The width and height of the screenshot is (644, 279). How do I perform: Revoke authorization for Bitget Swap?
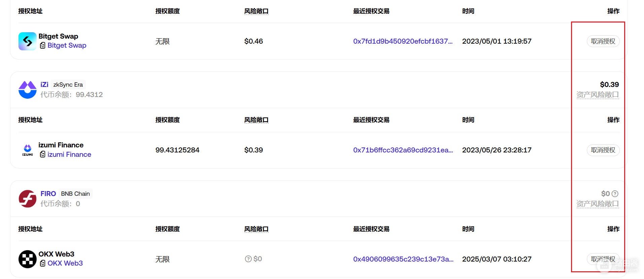603,41
